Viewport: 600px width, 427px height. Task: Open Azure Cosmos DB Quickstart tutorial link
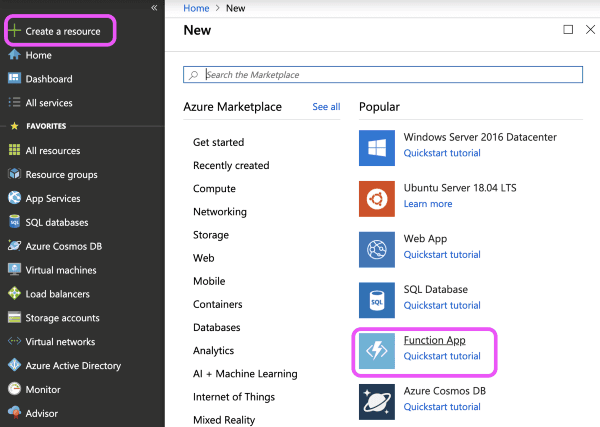click(x=442, y=407)
